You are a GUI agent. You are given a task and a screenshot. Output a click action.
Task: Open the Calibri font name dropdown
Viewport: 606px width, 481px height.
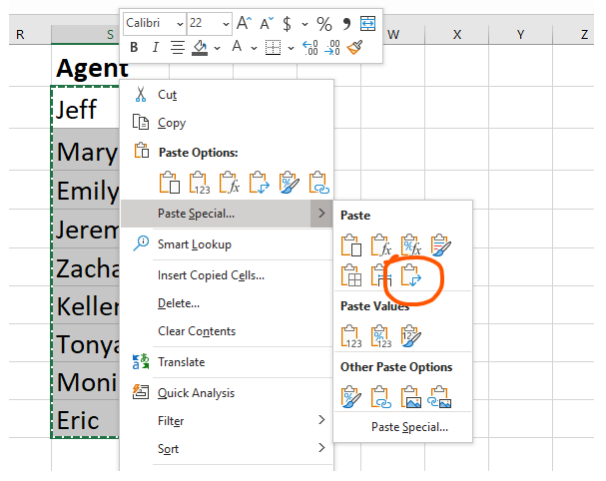[179, 22]
